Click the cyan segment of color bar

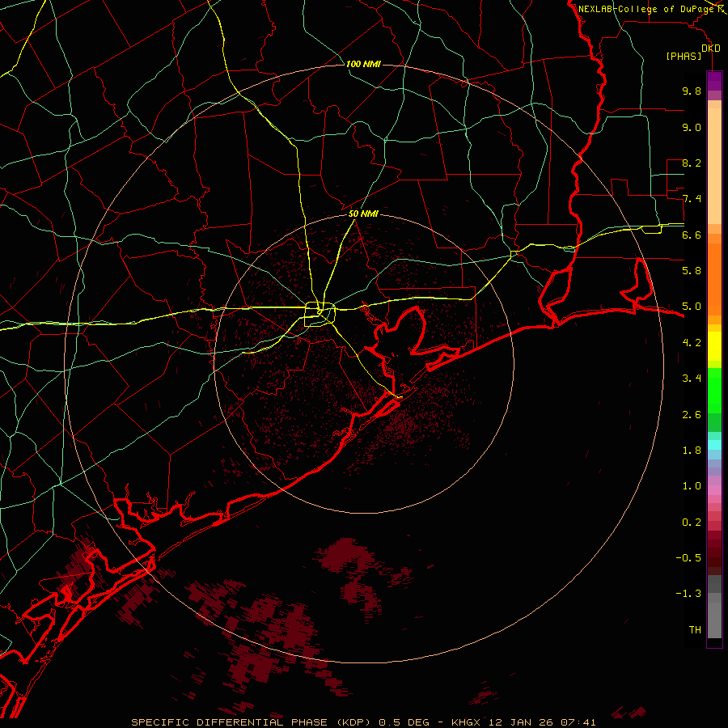(714, 444)
